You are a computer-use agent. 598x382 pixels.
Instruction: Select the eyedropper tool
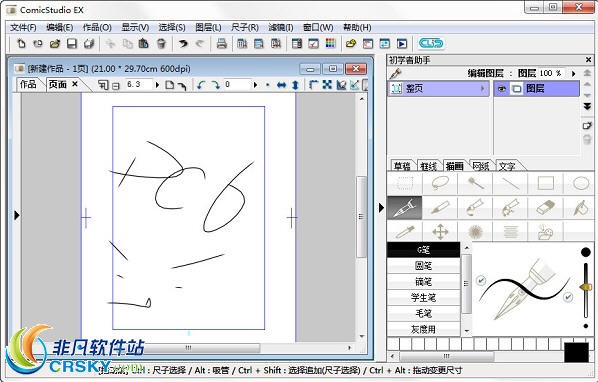[405, 231]
